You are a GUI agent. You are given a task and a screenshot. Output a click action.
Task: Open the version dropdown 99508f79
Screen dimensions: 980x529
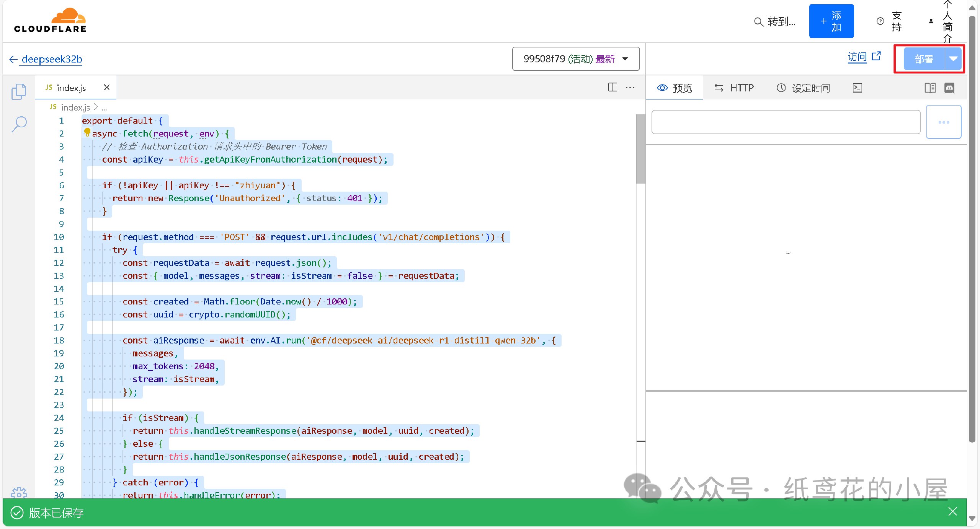click(x=576, y=59)
